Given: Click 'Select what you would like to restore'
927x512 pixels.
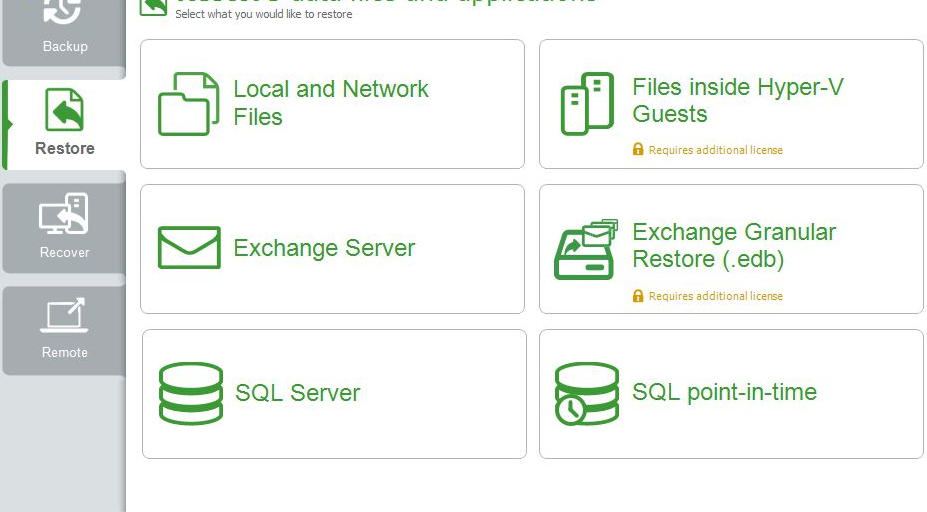Looking at the screenshot, I should pos(264,14).
